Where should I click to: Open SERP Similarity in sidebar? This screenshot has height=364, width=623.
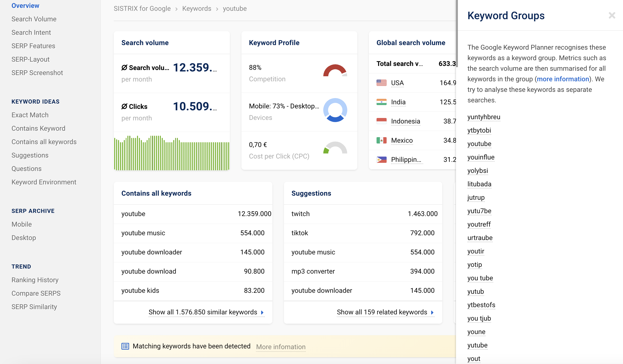34,307
